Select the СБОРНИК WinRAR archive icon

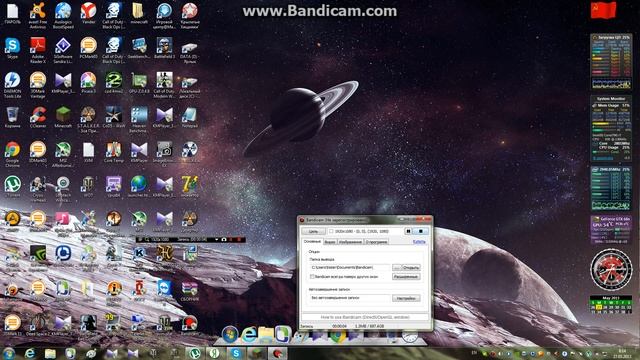tap(190, 291)
